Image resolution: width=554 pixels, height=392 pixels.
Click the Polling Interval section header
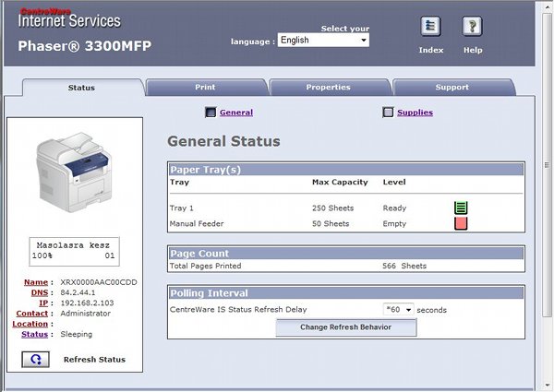[346, 293]
